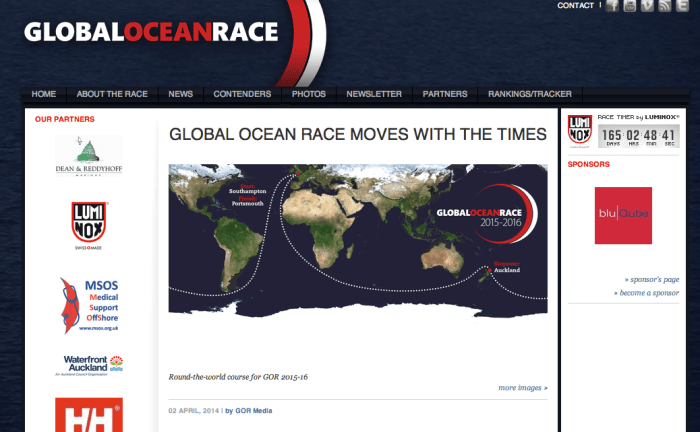Click the Dean & Reddyhoff partner logo

coord(89,157)
